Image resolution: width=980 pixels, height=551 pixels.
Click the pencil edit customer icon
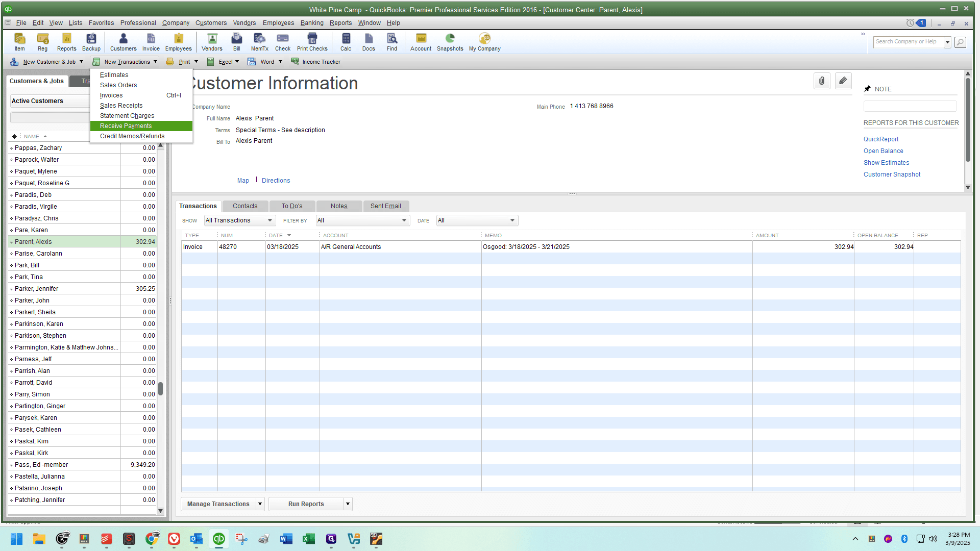pyautogui.click(x=843, y=81)
